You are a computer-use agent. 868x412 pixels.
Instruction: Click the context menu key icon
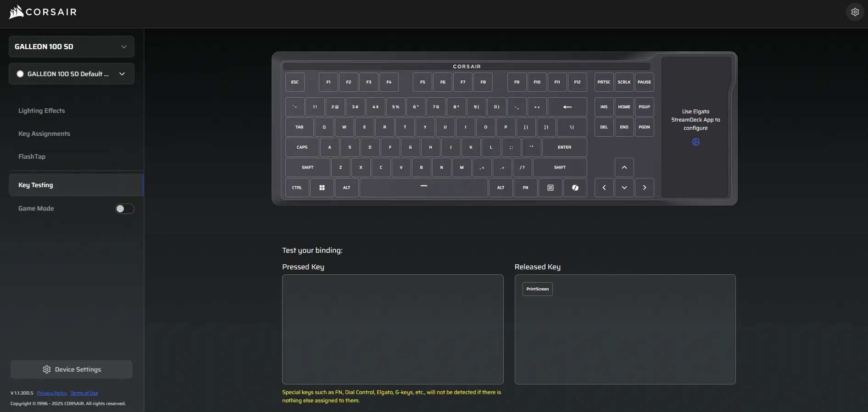click(x=551, y=188)
